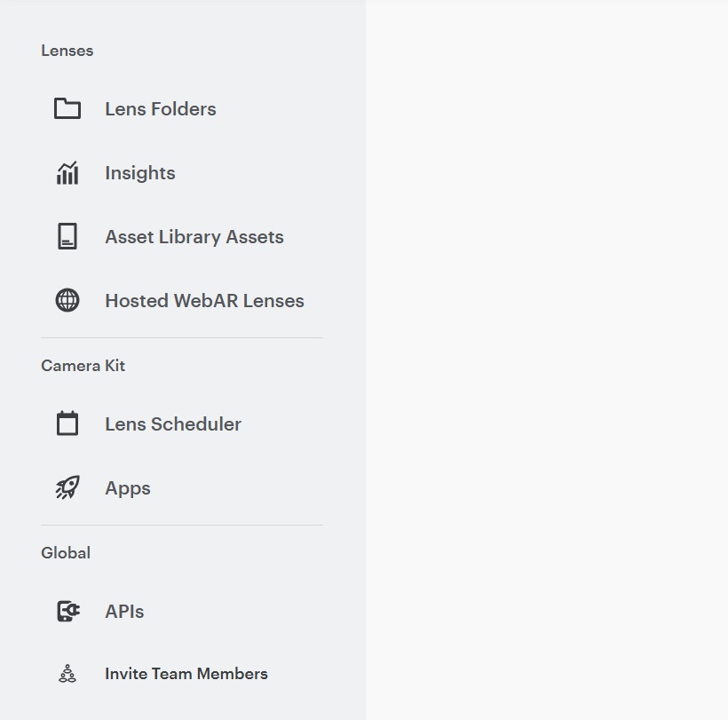Click the bar chart Insights icon
Viewport: 728px width, 720px height.
pos(67,173)
